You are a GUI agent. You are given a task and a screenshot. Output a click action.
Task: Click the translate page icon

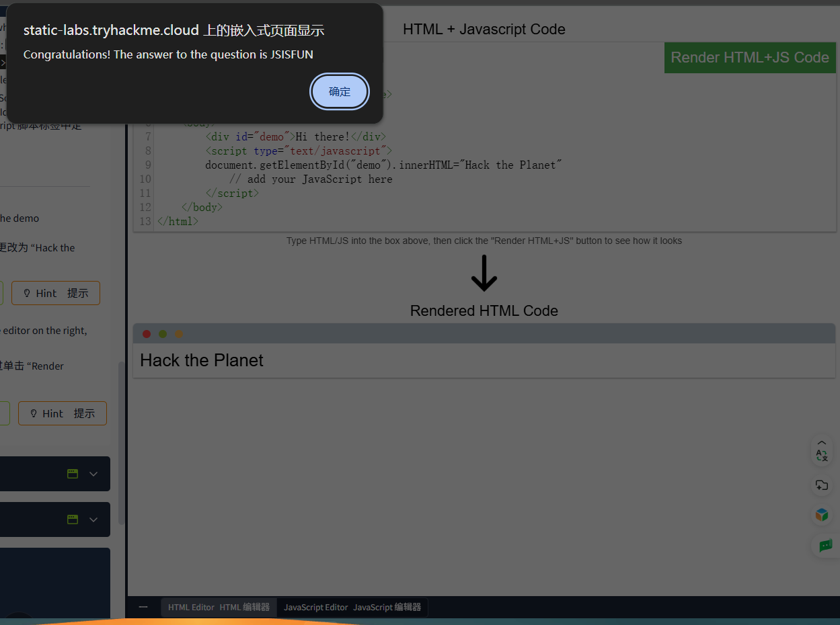coord(822,456)
